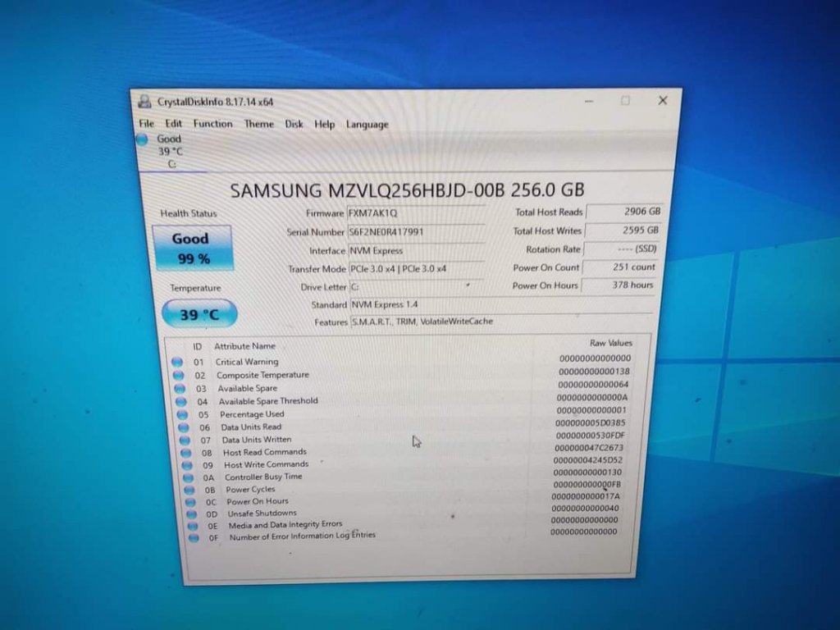Select the Composite Temperature attribute name
The height and width of the screenshot is (630, 840).
[262, 375]
